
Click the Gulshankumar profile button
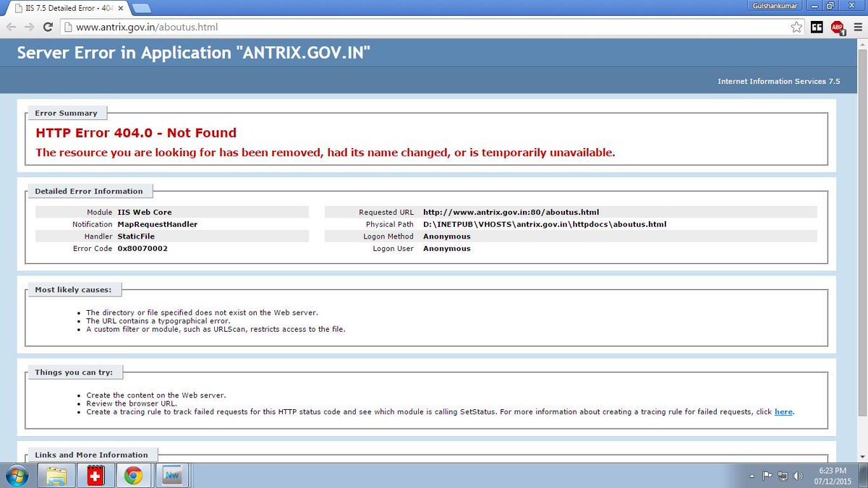click(775, 5)
